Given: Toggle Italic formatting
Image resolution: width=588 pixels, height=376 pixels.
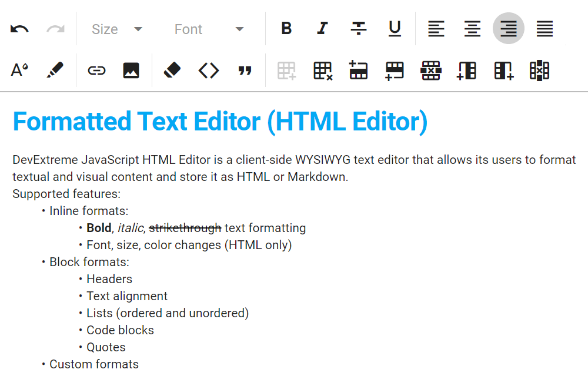Looking at the screenshot, I should tap(322, 28).
